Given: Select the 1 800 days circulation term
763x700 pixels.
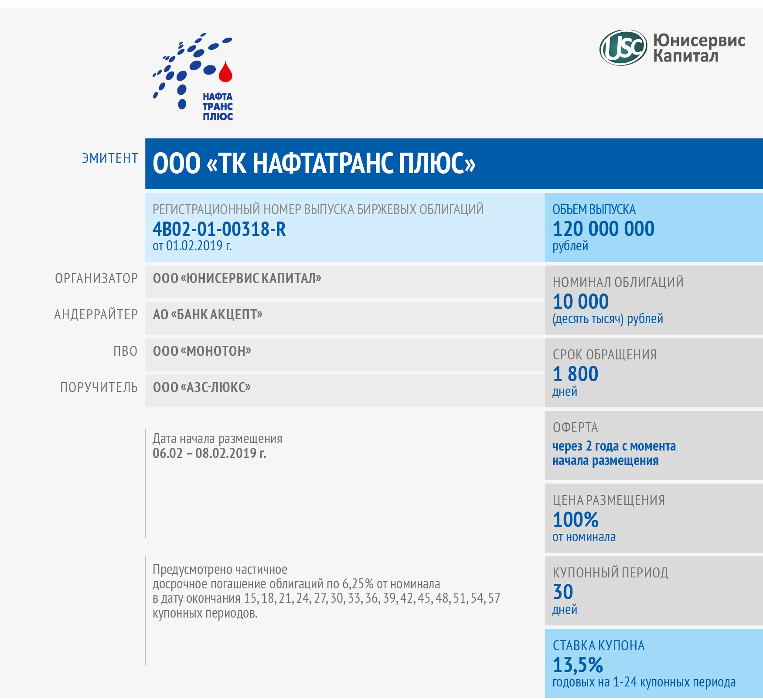Looking at the screenshot, I should click(x=576, y=374).
